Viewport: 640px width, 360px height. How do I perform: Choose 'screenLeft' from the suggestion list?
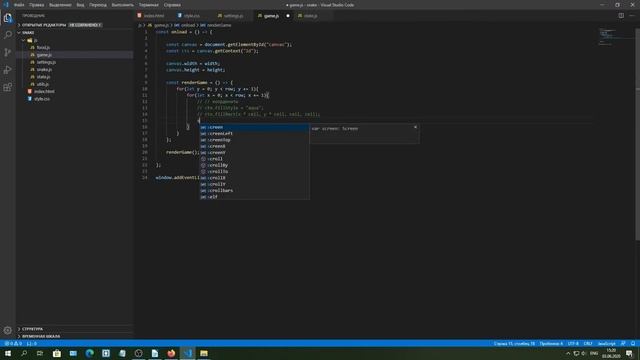click(254, 134)
